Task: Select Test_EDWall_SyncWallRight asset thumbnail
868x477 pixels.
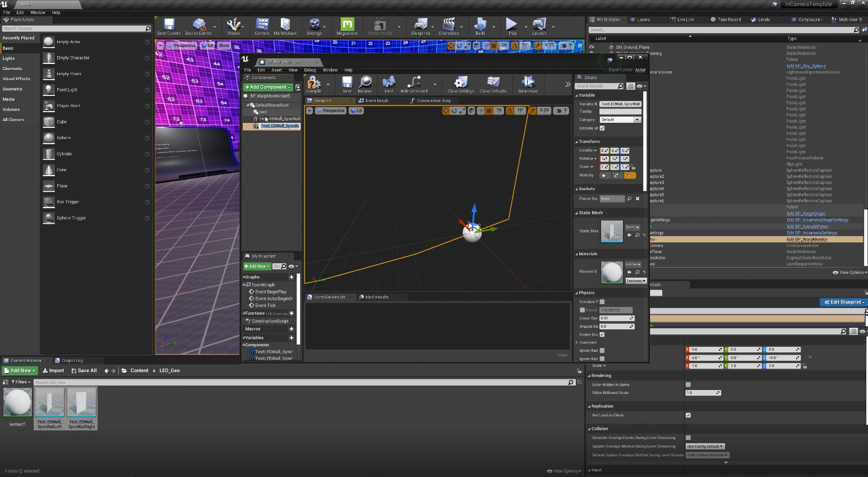Action: (x=82, y=403)
